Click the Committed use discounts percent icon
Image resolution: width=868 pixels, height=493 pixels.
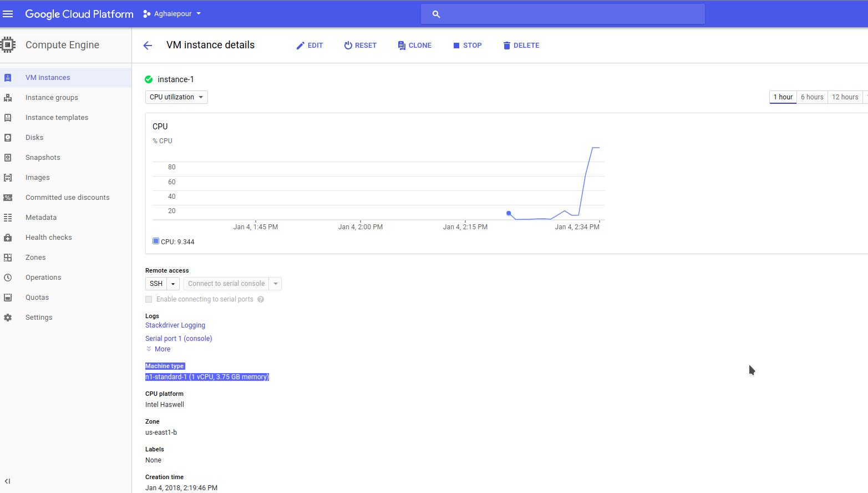pyautogui.click(x=8, y=198)
